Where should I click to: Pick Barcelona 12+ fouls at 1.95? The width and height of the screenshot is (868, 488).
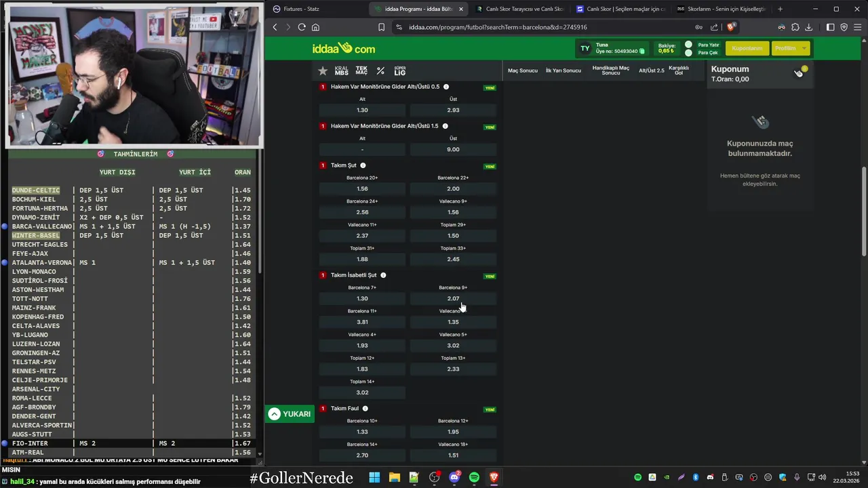click(x=453, y=432)
